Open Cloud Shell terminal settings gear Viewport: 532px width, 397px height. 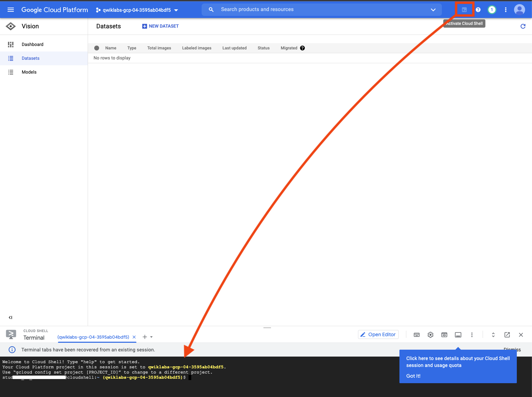[431, 335]
